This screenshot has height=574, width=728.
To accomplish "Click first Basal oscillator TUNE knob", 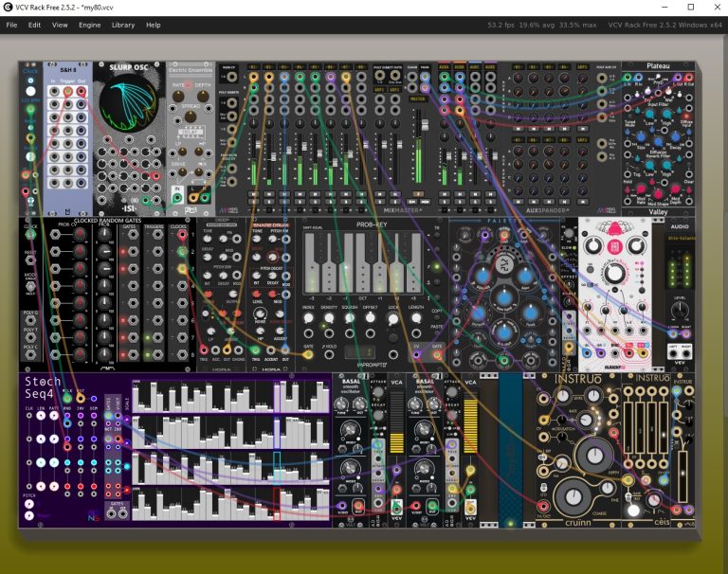I will point(341,404).
